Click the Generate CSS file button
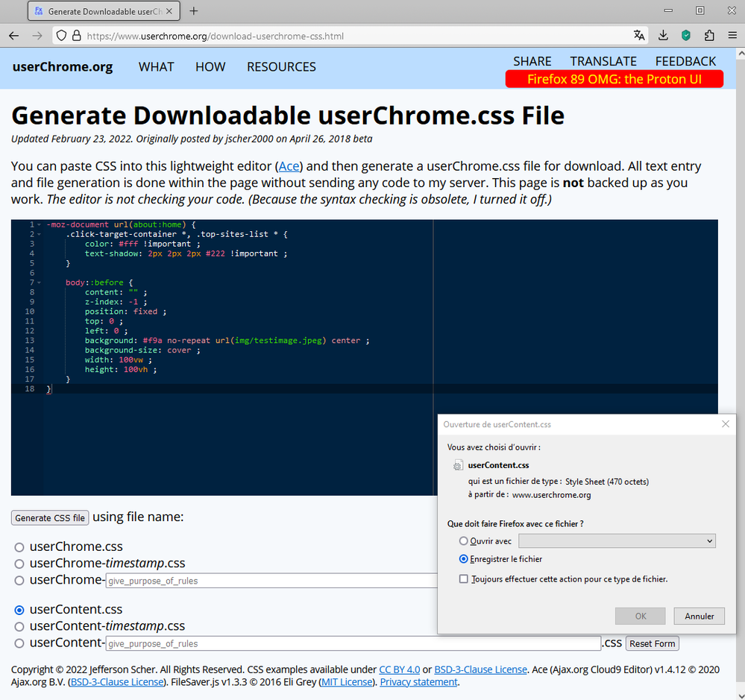 click(50, 518)
